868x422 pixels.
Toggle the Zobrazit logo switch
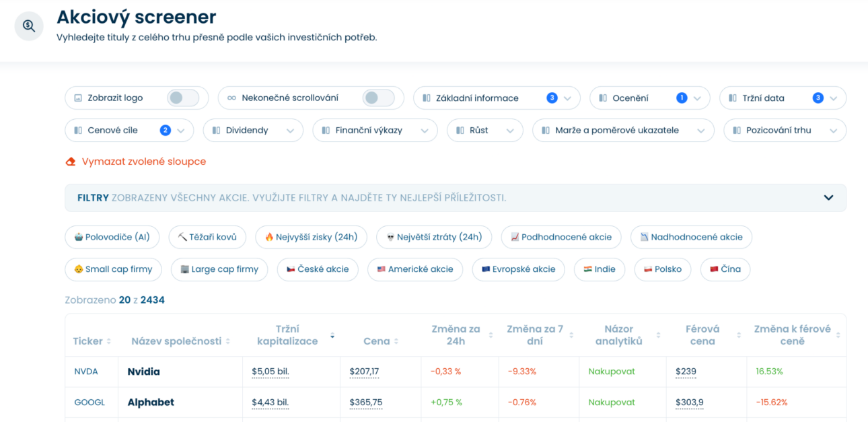click(183, 98)
